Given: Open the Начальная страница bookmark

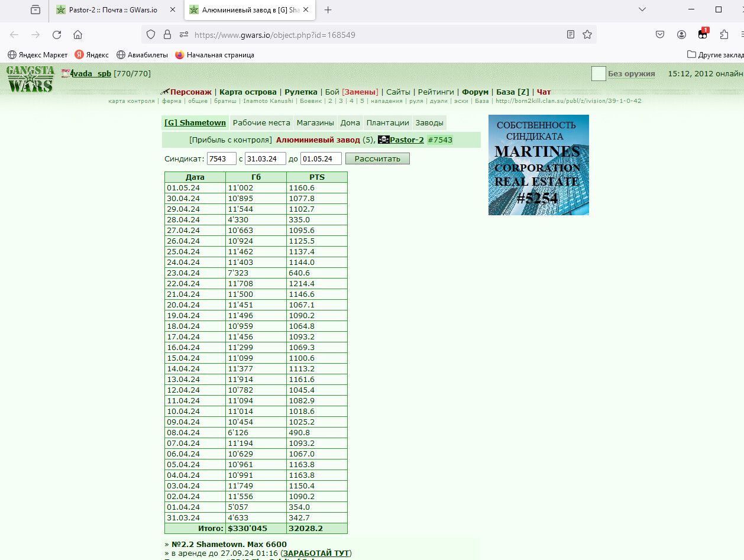Looking at the screenshot, I should 215,54.
